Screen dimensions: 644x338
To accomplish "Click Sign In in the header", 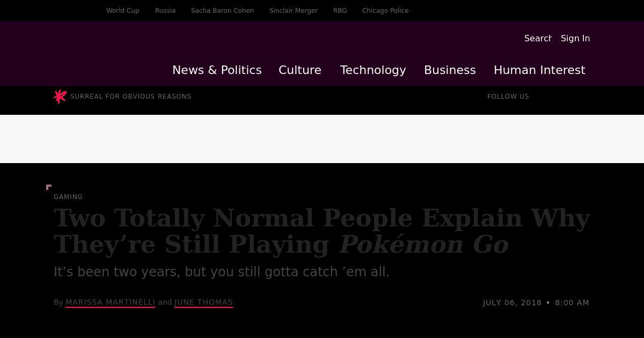I will 575,38.
